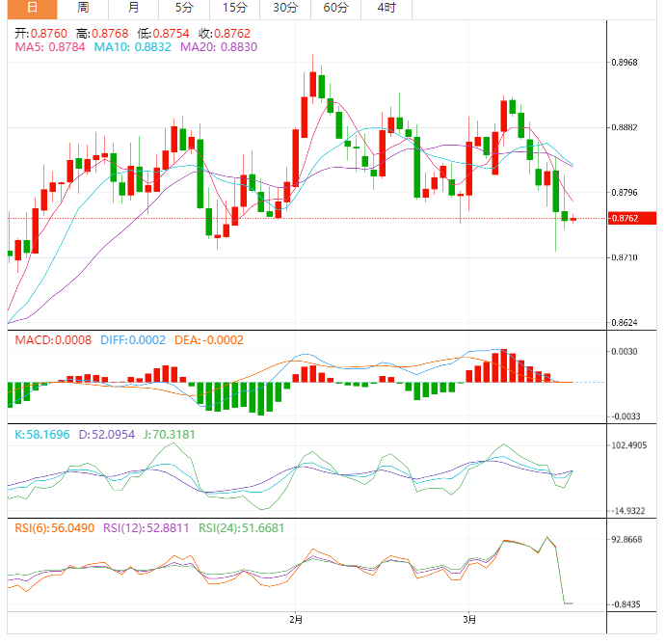Open the 15分 timeframe tab
The width and height of the screenshot is (666, 644).
[x=234, y=9]
